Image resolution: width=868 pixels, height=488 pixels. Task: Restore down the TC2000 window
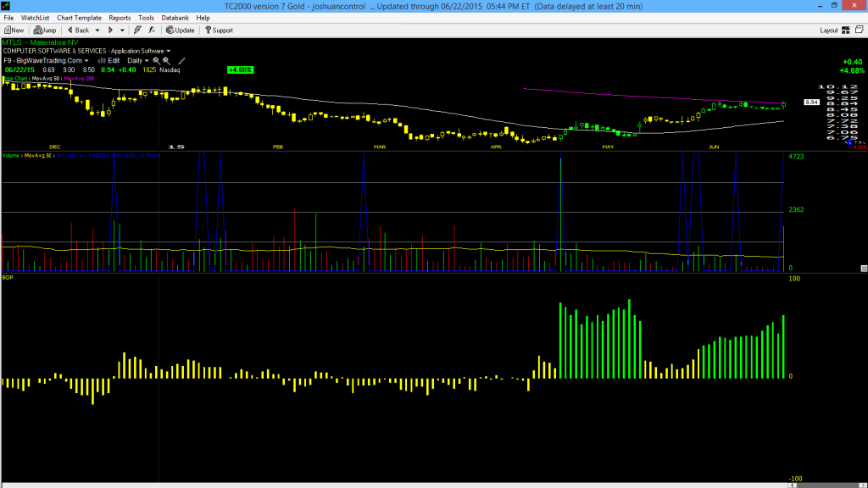coord(834,6)
